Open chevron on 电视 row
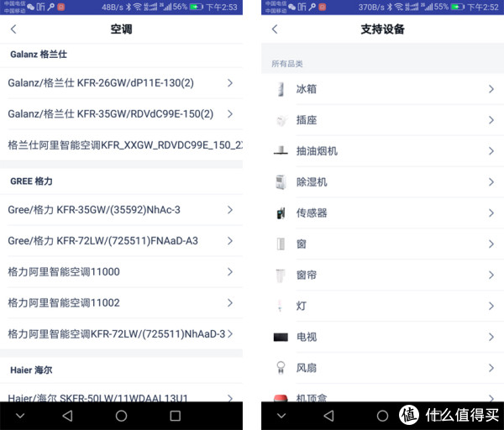504x430 pixels. [x=491, y=337]
